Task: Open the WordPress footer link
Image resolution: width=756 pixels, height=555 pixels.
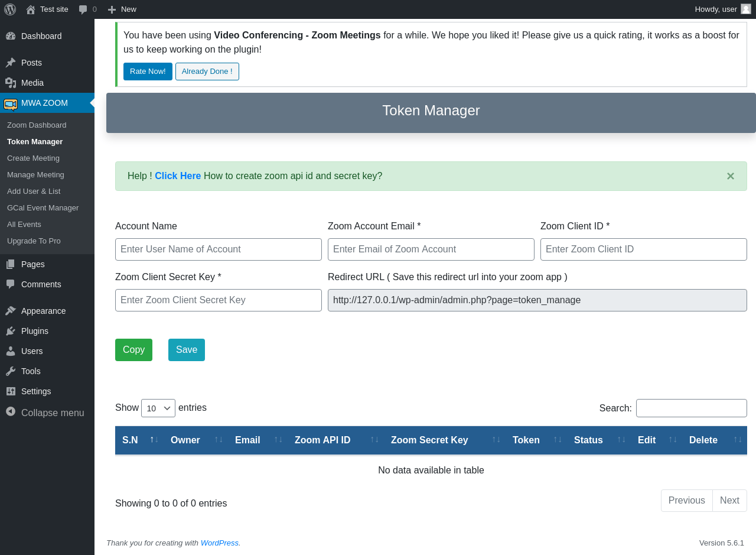Action: (220, 543)
